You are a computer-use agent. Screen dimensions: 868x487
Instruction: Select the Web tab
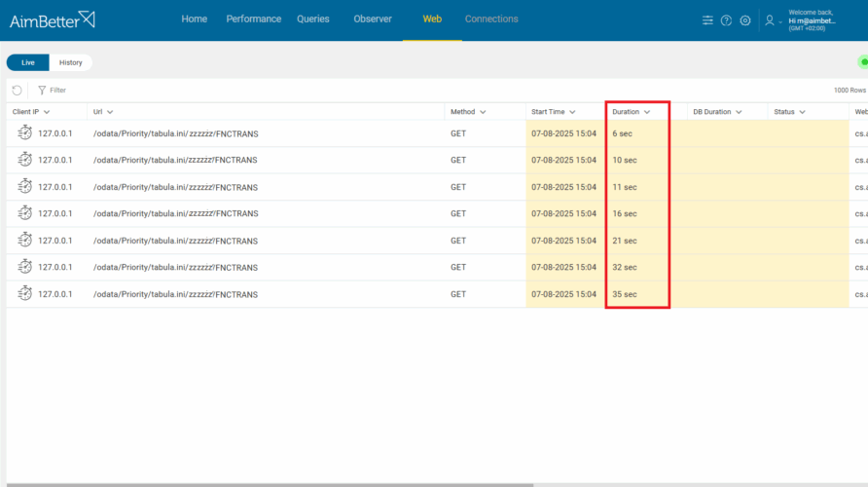(432, 19)
